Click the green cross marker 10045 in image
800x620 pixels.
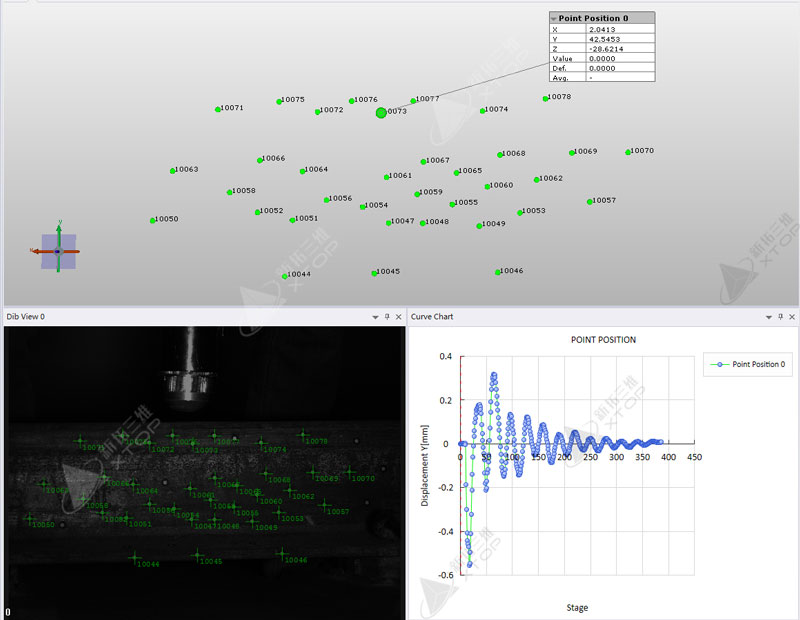tap(197, 554)
